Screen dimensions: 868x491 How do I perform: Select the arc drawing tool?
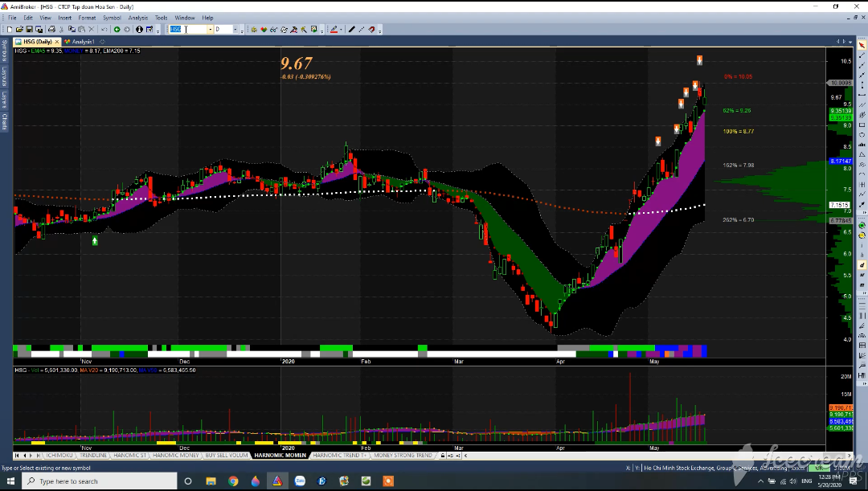tap(862, 174)
